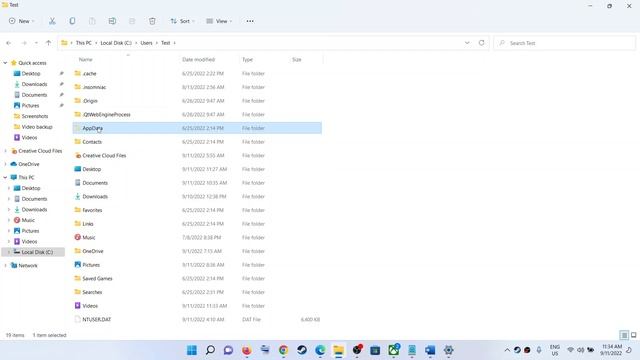Click the Rename icon in toolbar
The image size is (640, 360).
tap(112, 21)
